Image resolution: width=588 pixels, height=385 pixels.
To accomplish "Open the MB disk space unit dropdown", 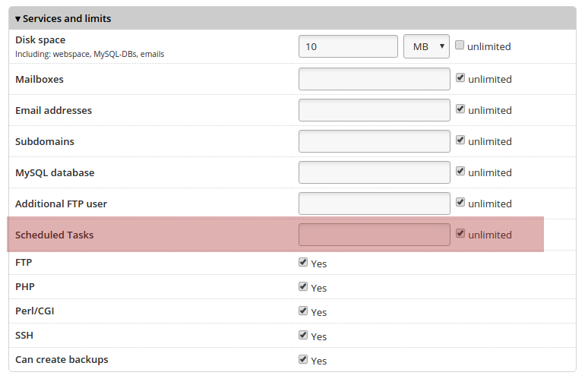I will click(426, 46).
